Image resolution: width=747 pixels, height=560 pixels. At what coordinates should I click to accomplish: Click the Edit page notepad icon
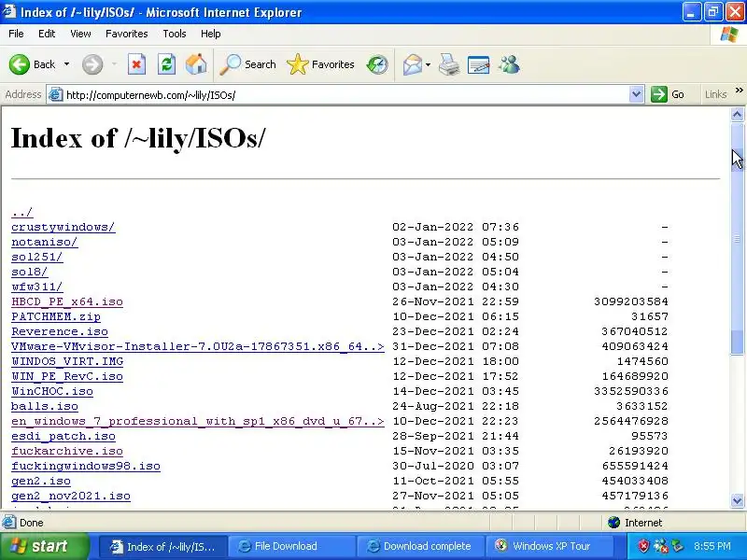coord(478,64)
